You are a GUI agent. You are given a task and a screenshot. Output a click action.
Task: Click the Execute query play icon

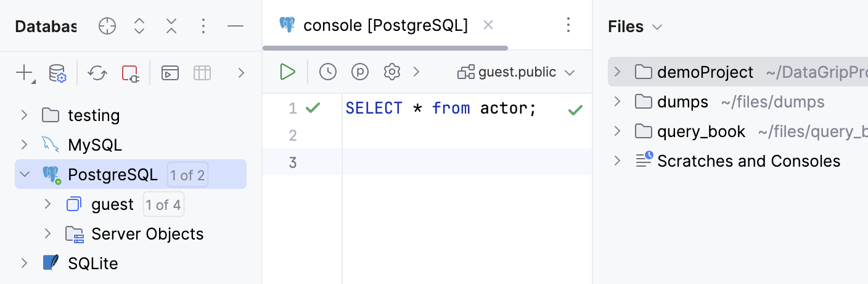click(x=287, y=72)
